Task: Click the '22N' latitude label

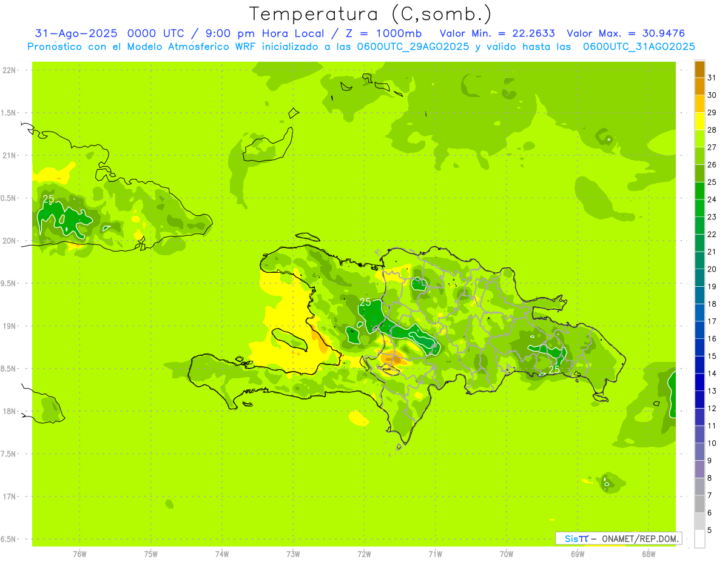Action: (8, 70)
